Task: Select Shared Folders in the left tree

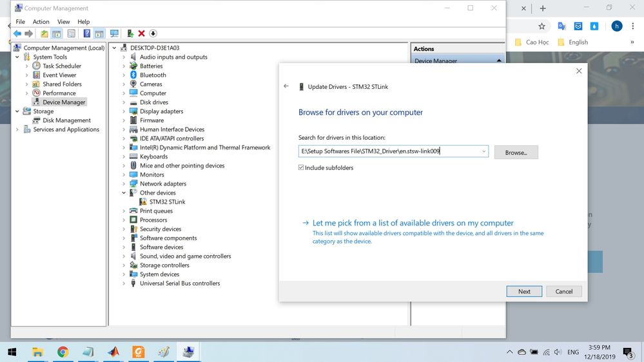Action: 62,84
